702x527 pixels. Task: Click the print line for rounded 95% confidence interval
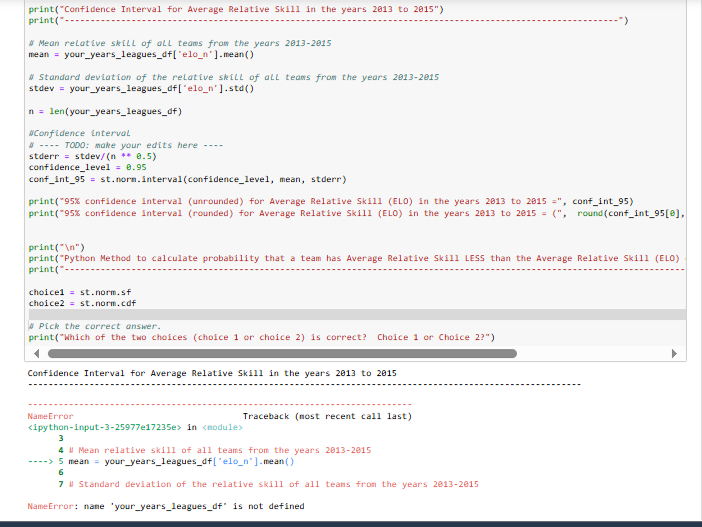pyautogui.click(x=357, y=213)
